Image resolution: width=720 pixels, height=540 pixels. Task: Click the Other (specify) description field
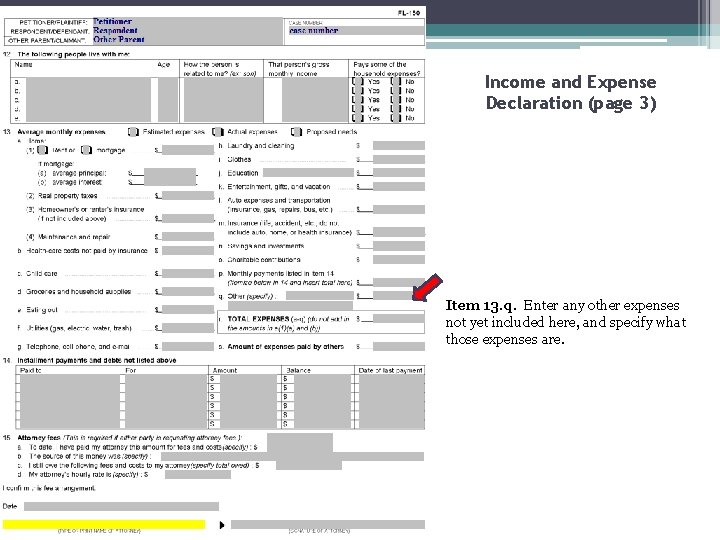point(320,296)
